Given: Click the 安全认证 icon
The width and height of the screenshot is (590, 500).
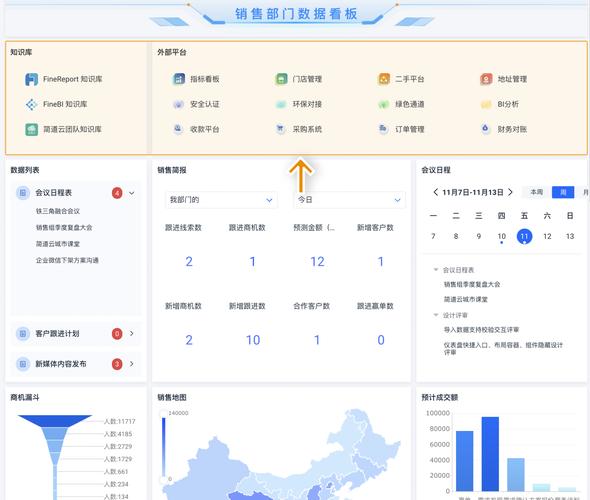Looking at the screenshot, I should 178,104.
